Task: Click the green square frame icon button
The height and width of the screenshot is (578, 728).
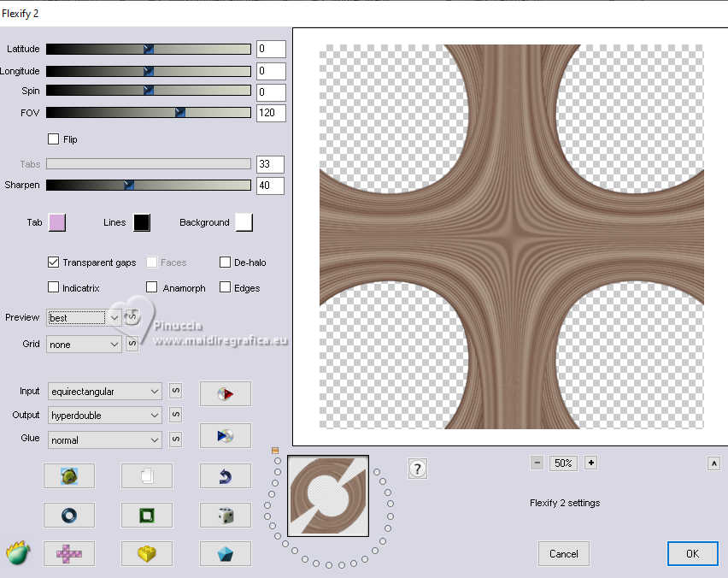Action: point(147,515)
